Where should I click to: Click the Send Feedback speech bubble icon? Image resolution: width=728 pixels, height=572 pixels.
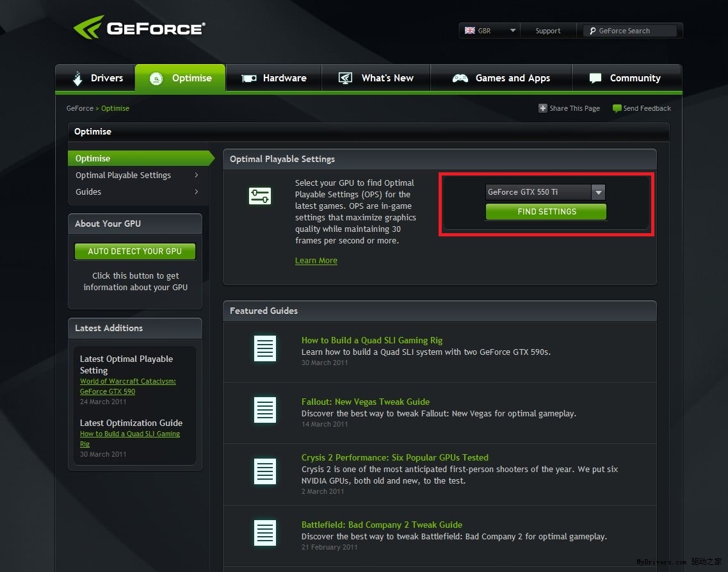pyautogui.click(x=617, y=108)
